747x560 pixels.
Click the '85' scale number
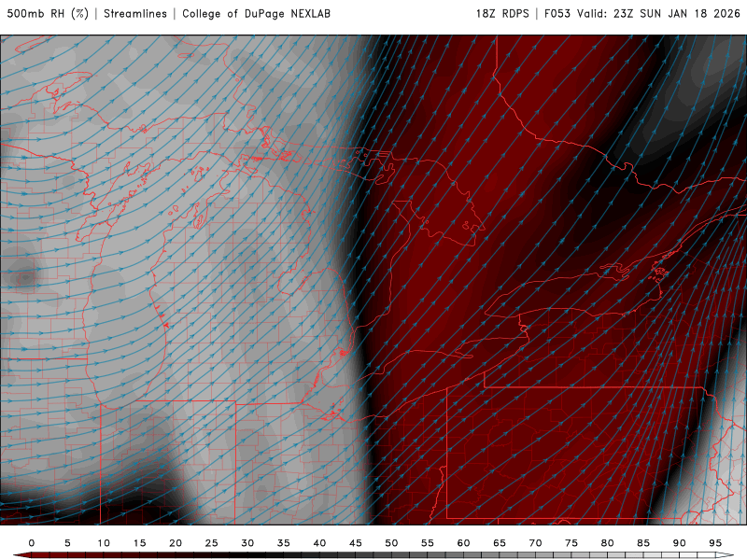tap(643, 543)
